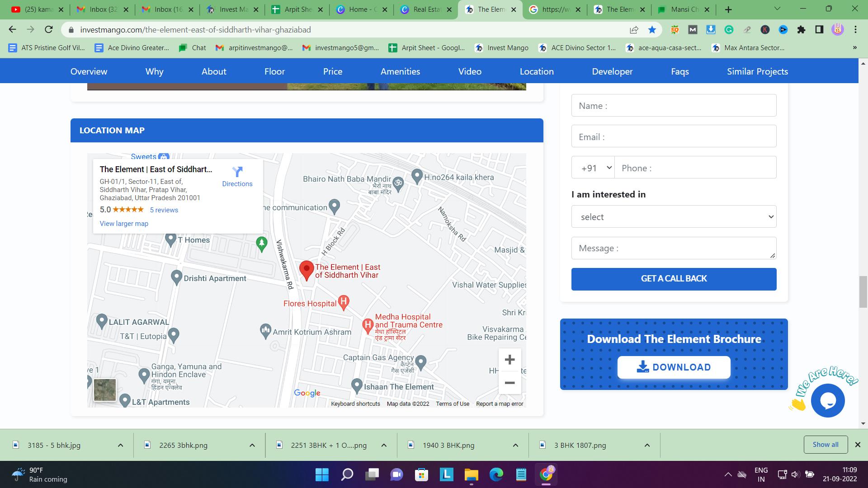Open the Amenities navigation item
The image size is (868, 488).
[x=400, y=71]
